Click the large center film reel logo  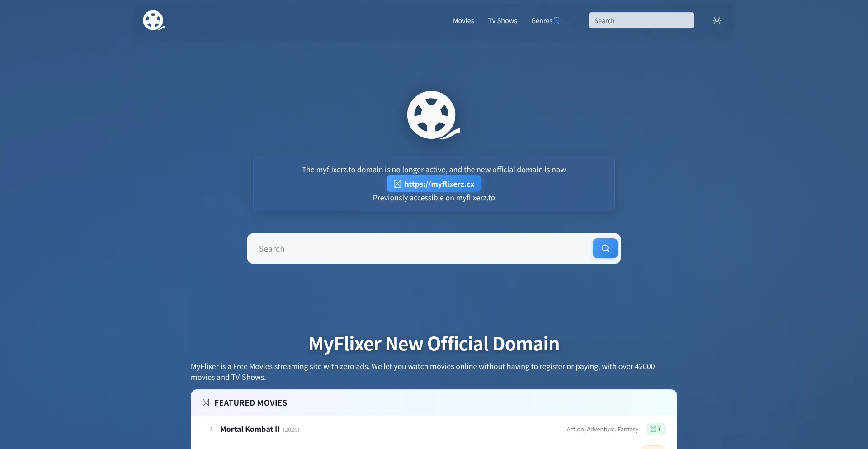[x=434, y=115]
